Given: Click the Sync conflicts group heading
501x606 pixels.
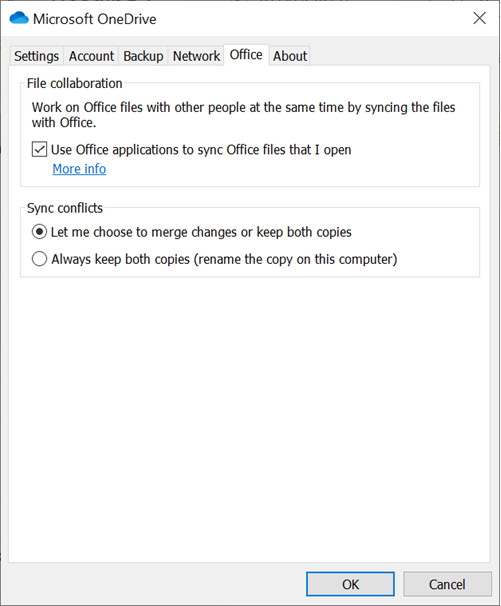Looking at the screenshot, I should (x=65, y=208).
